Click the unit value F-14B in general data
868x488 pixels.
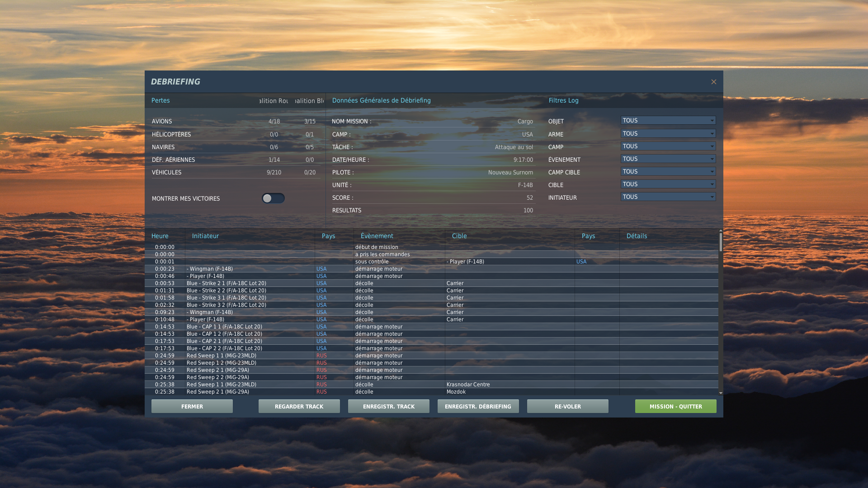pos(525,185)
